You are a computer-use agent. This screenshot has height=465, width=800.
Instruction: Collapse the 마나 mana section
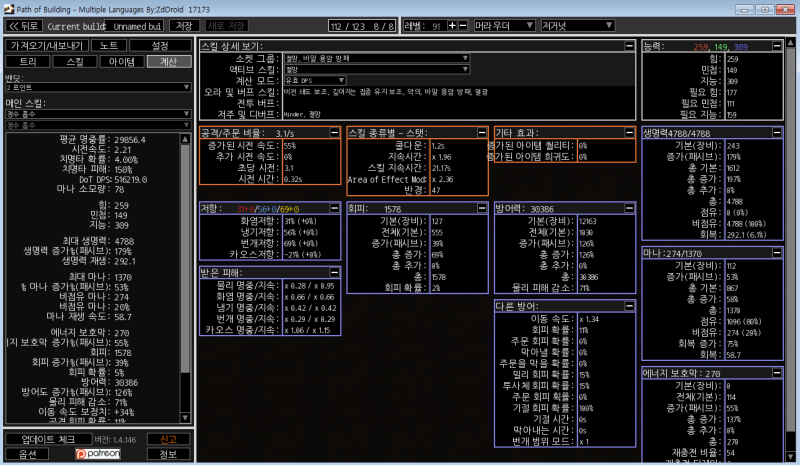[x=777, y=253]
